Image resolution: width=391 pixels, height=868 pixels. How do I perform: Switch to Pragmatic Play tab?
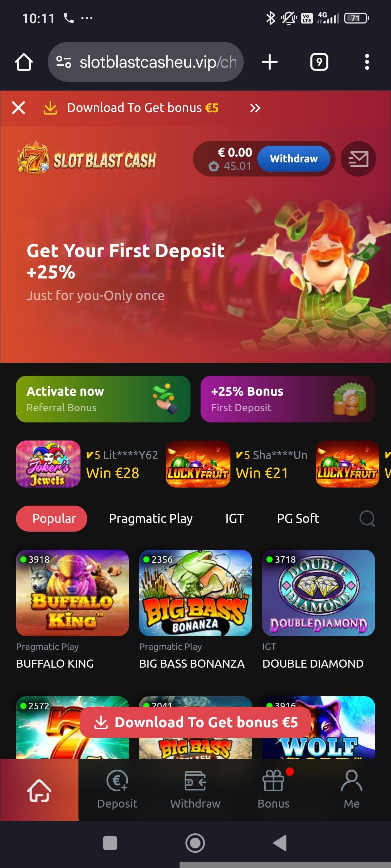[151, 518]
